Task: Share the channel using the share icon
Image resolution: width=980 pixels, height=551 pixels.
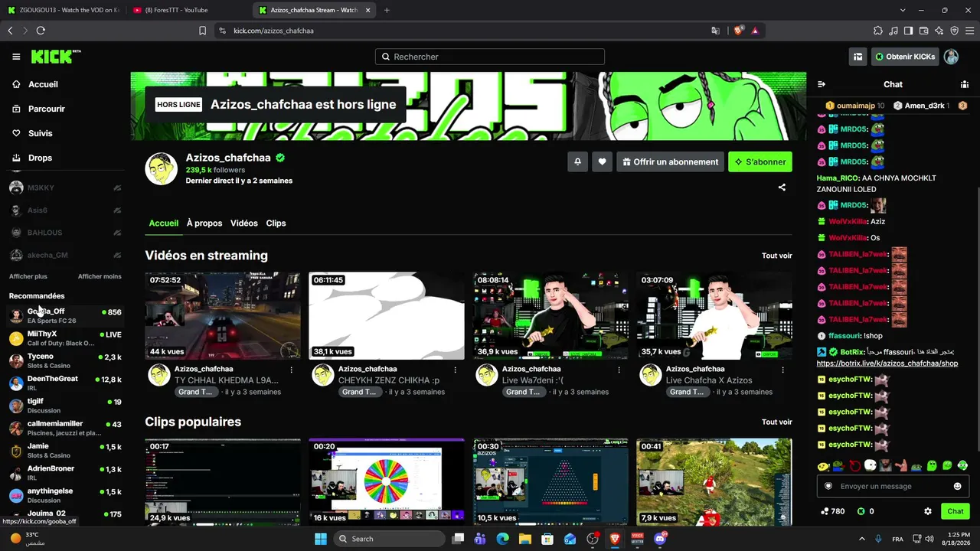Action: click(x=782, y=187)
